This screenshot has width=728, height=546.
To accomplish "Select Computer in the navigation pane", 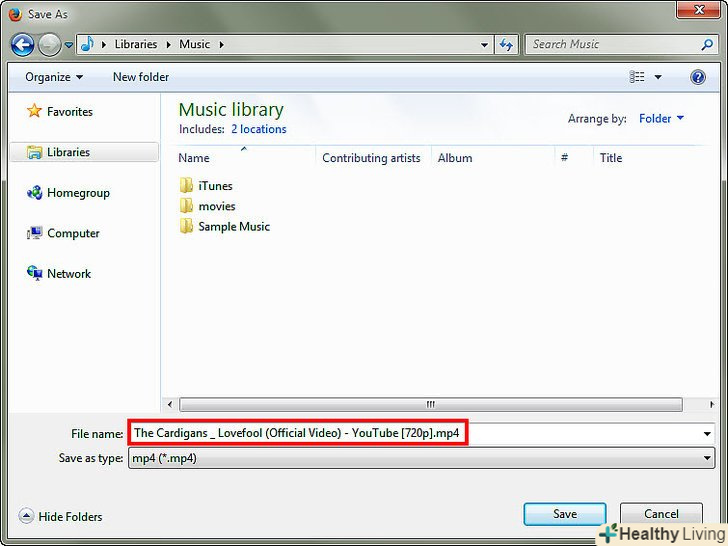I will (73, 233).
